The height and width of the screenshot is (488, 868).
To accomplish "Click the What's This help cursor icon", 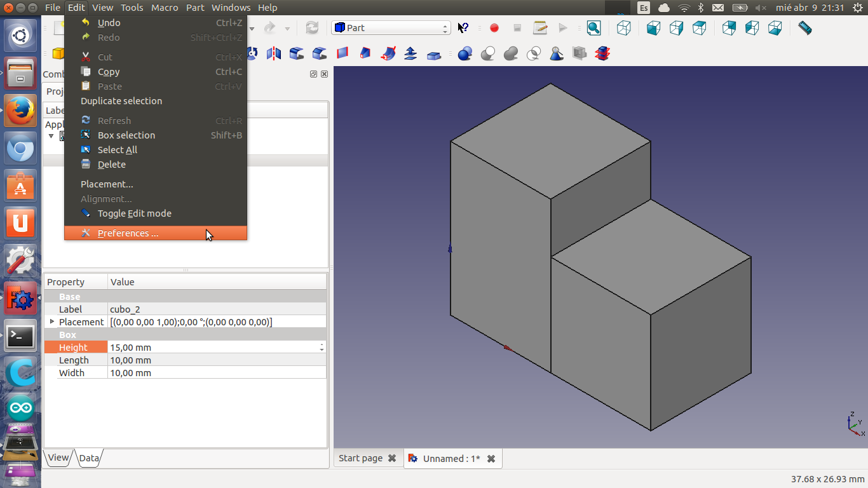I will click(x=463, y=28).
